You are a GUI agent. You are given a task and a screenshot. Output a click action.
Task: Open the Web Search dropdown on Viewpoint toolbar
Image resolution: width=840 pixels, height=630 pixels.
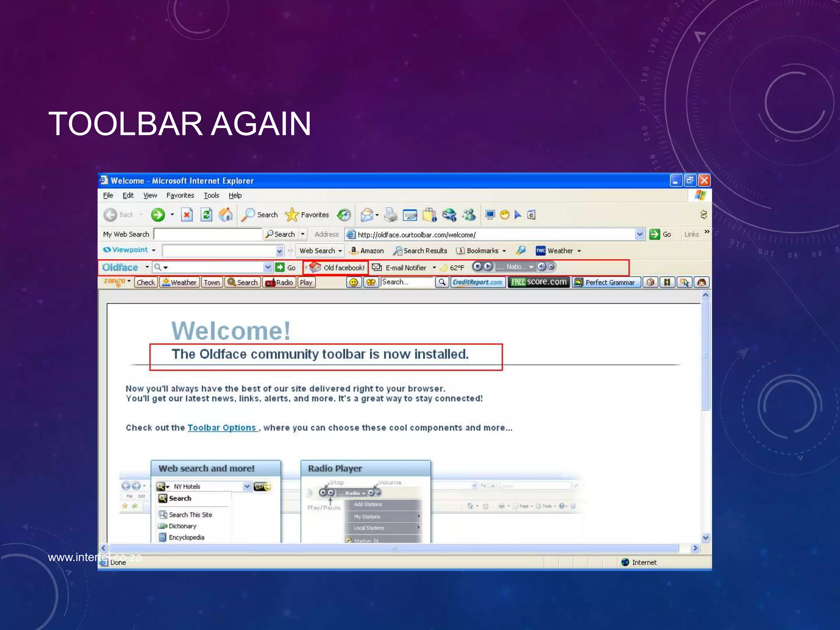coord(340,251)
